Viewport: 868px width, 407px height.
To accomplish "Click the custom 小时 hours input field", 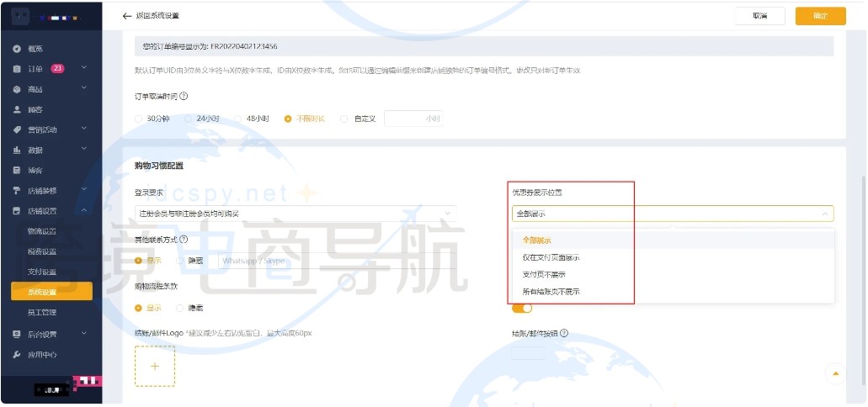I will coord(413,119).
